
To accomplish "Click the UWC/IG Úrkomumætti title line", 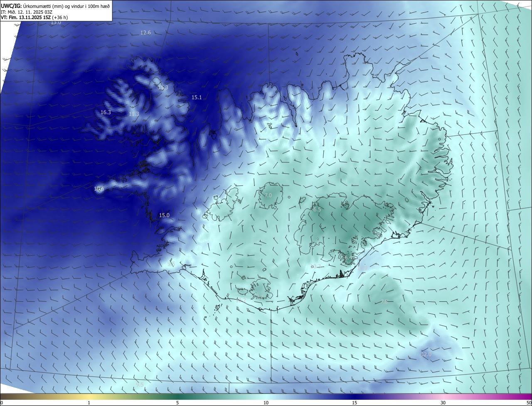I will (55, 6).
